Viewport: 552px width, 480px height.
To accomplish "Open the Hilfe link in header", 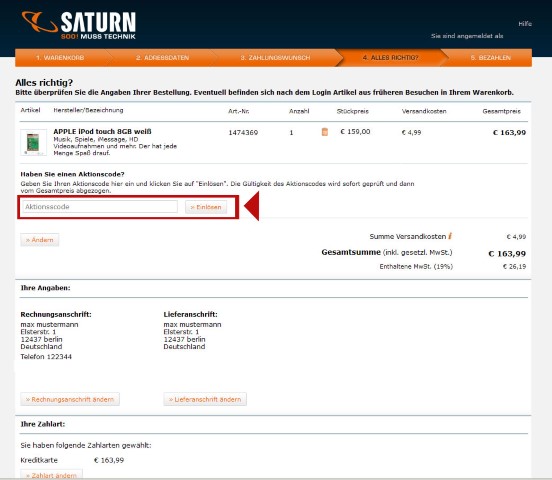I will (x=525, y=24).
